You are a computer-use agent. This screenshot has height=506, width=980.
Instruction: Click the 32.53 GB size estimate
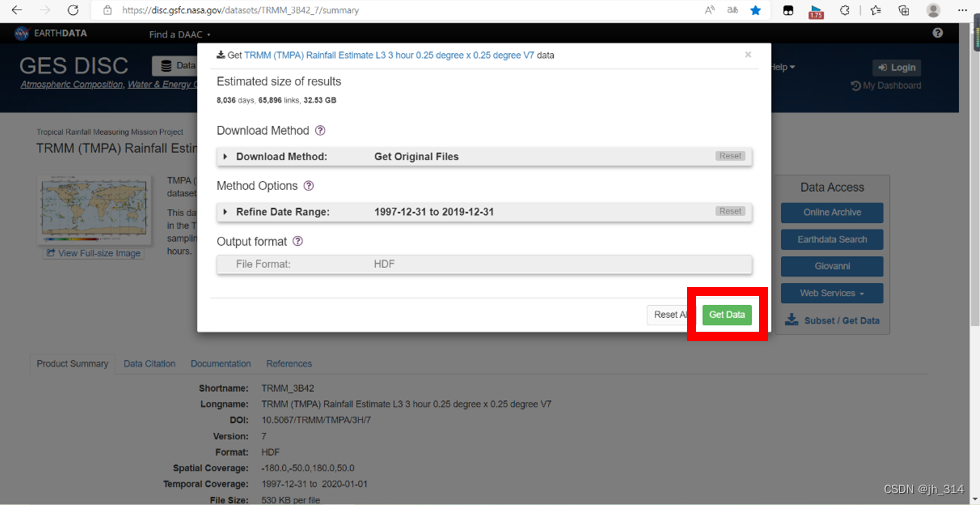(319, 100)
